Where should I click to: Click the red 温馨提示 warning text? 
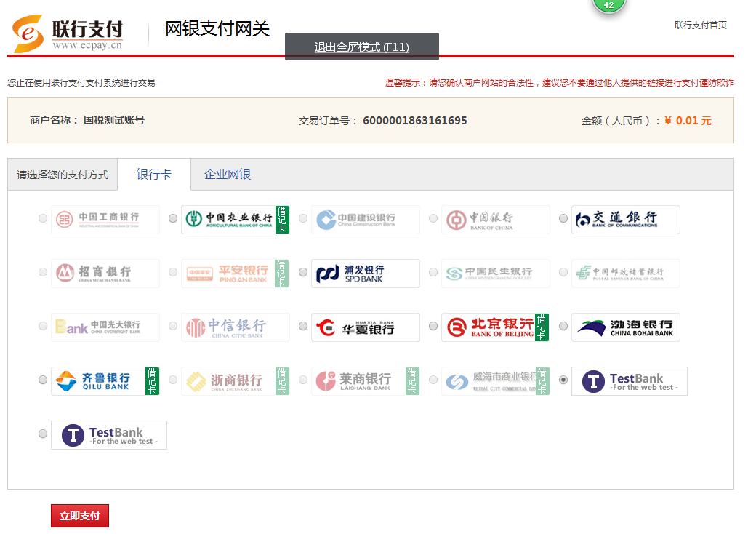559,82
